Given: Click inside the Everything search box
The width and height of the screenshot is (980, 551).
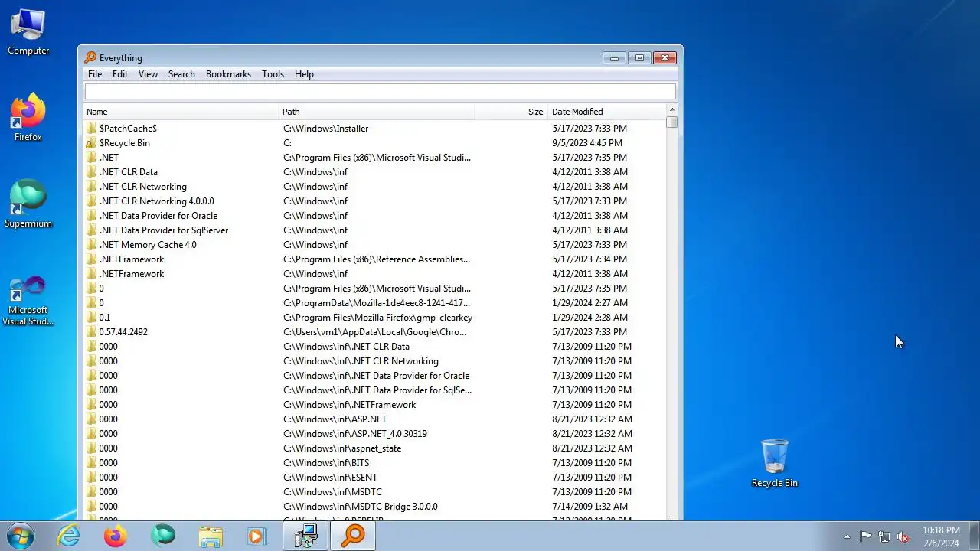Looking at the screenshot, I should [380, 92].
